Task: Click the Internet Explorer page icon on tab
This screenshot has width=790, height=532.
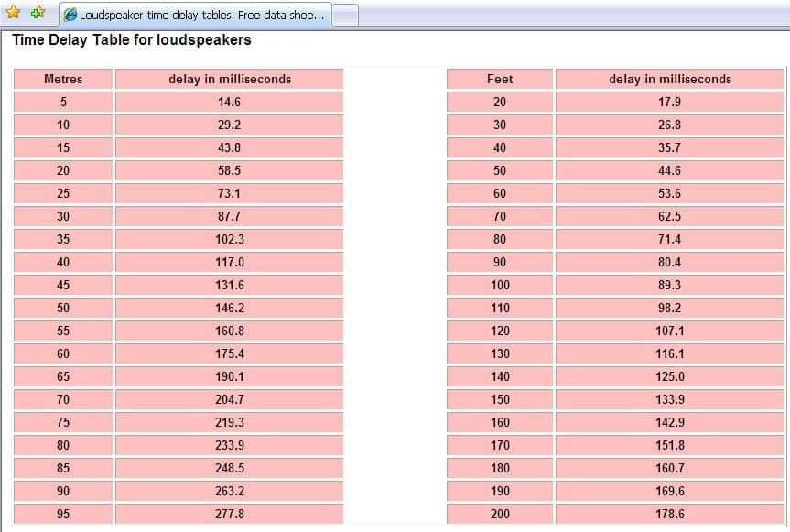Action: (x=70, y=16)
